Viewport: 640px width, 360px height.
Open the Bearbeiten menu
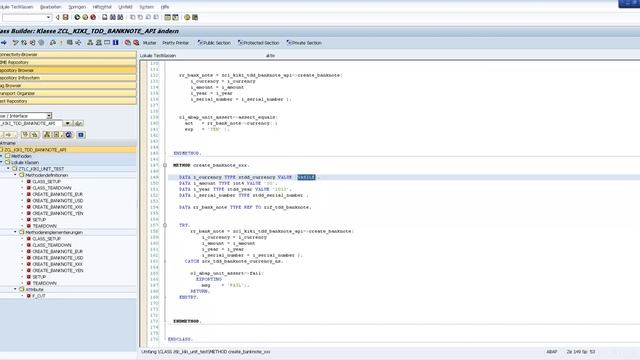(x=51, y=7)
